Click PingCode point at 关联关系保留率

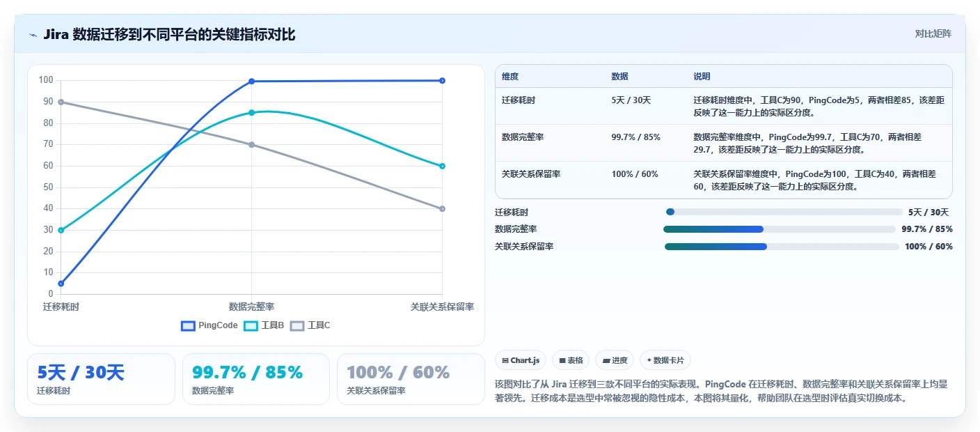442,81
